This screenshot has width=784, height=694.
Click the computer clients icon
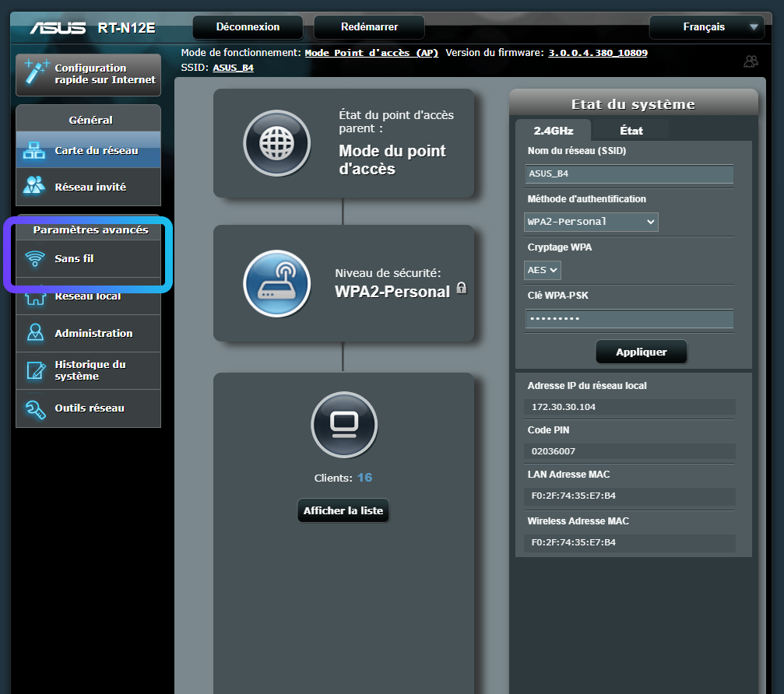(x=344, y=425)
